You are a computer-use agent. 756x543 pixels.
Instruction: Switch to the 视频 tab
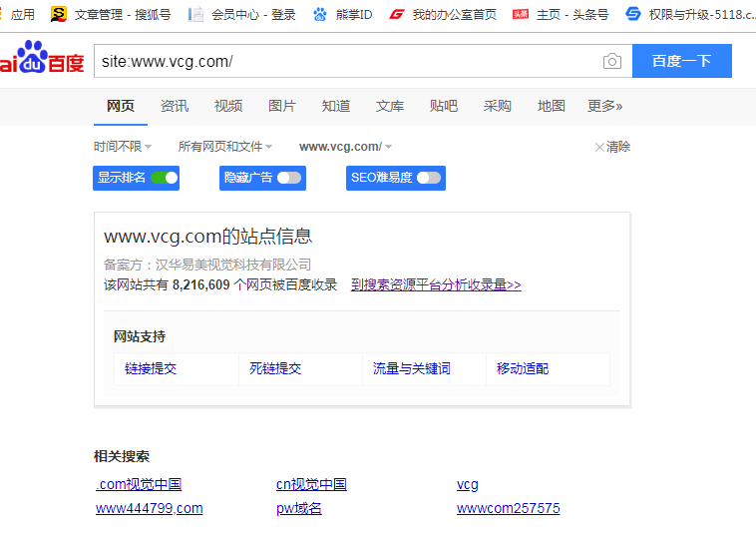(228, 106)
